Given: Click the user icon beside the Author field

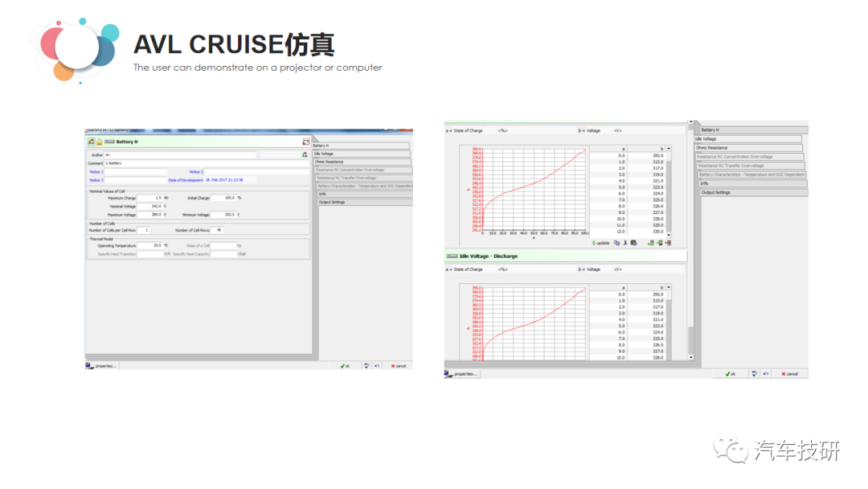Looking at the screenshot, I should tap(305, 154).
